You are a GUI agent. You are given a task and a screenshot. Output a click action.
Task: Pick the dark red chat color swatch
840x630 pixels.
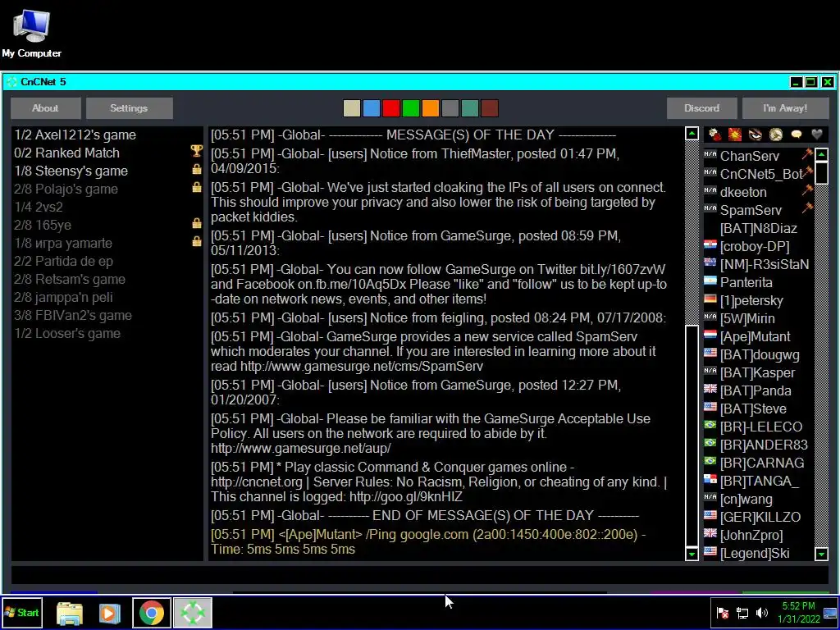click(x=490, y=108)
